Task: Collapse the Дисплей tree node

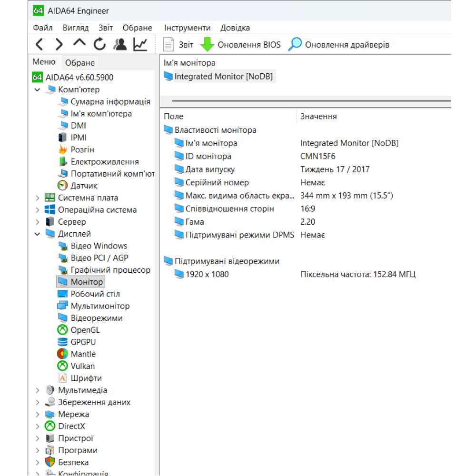Action: [37, 234]
